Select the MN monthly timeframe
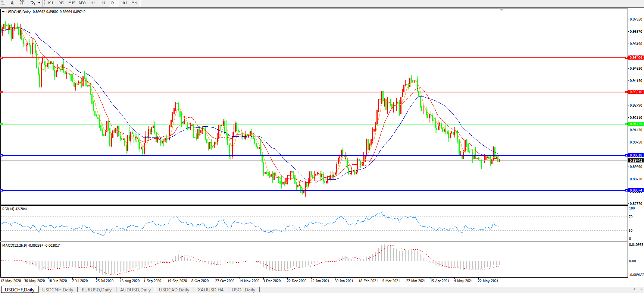This screenshot has height=294, width=644. pyautogui.click(x=134, y=3)
